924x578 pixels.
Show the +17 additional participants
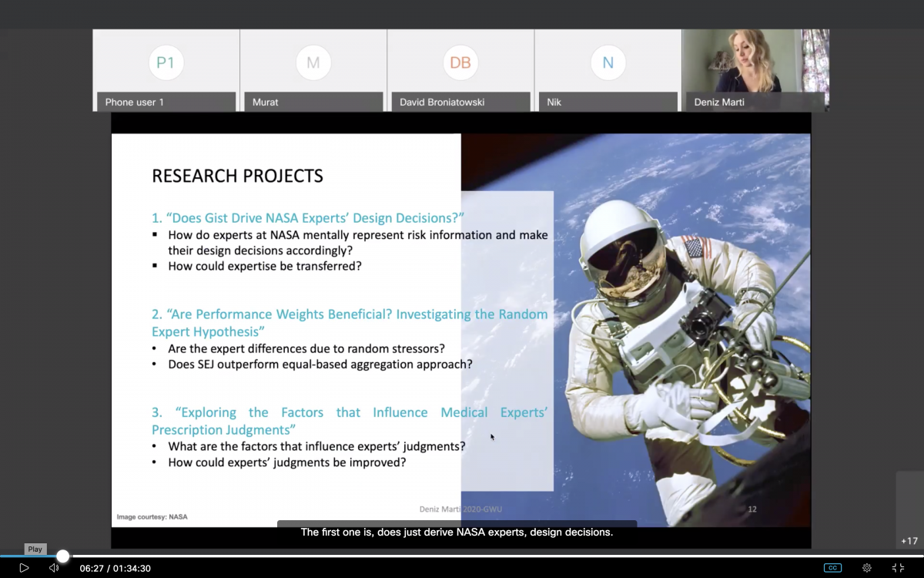[x=909, y=541]
